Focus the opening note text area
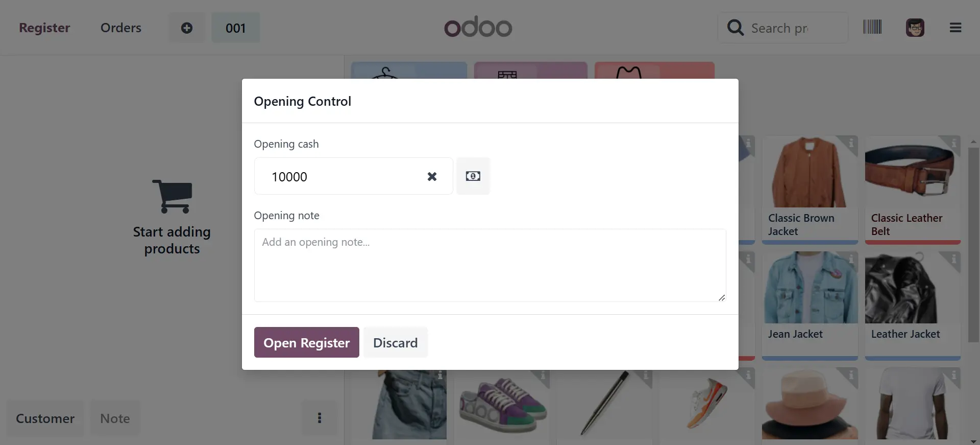 click(x=489, y=265)
